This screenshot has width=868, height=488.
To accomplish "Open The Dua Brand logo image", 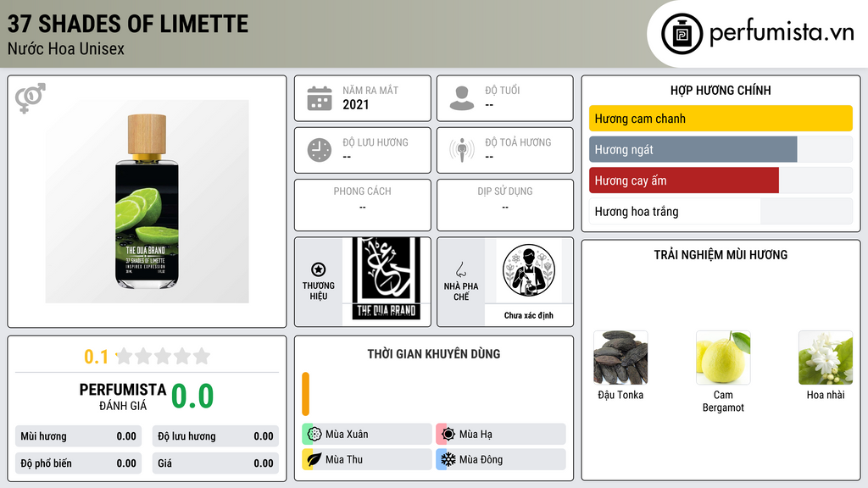I will coord(387,279).
